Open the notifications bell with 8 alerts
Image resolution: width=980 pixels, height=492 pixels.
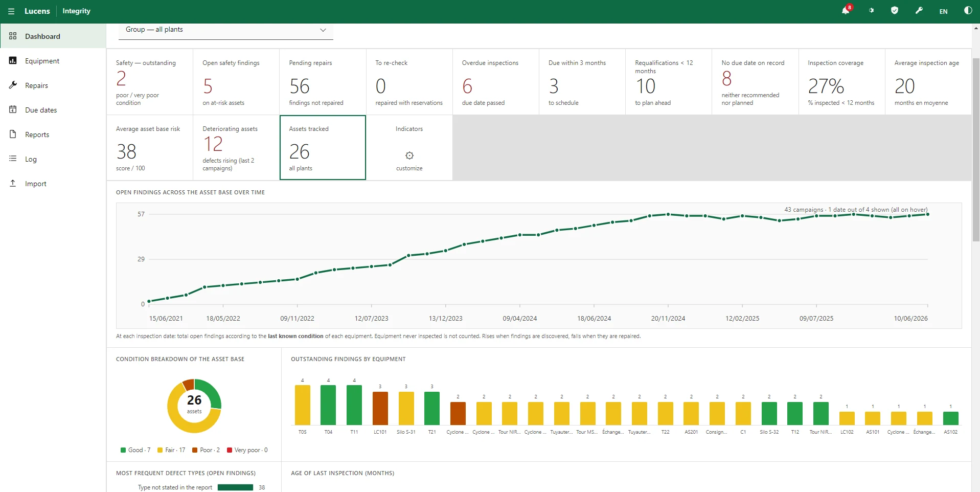(x=846, y=10)
